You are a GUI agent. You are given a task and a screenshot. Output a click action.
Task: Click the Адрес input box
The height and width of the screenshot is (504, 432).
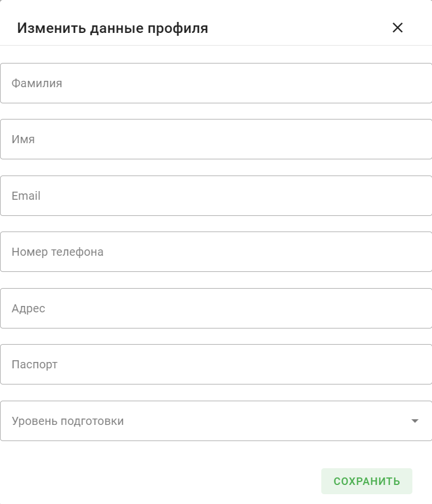click(x=216, y=308)
